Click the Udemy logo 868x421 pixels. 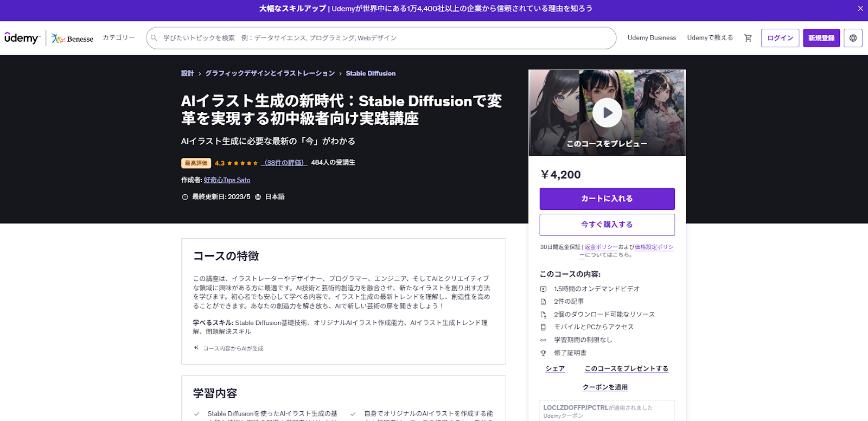pyautogui.click(x=22, y=38)
